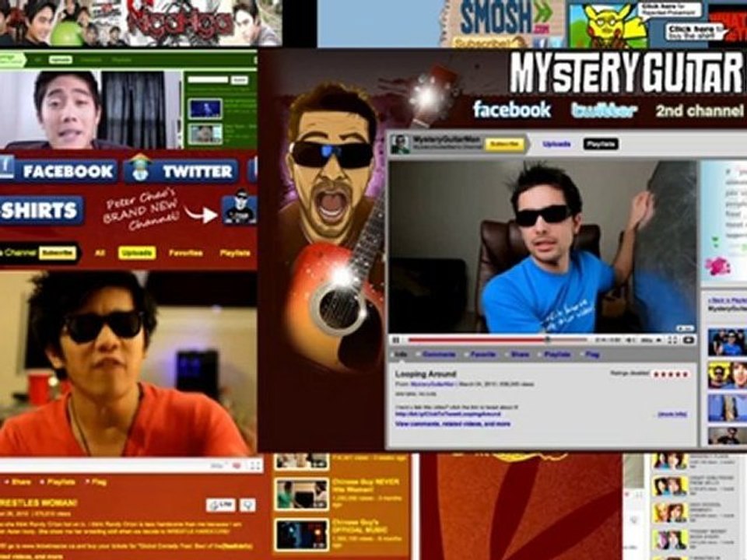Open the twitter link in Mystery Guitar banner
Image resolution: width=747 pixels, height=560 pixels.
[x=604, y=110]
